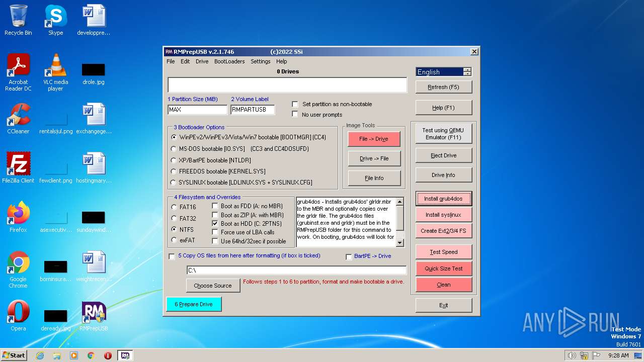Open CCleaner desktop shortcut
The image size is (644, 362).
click(18, 119)
